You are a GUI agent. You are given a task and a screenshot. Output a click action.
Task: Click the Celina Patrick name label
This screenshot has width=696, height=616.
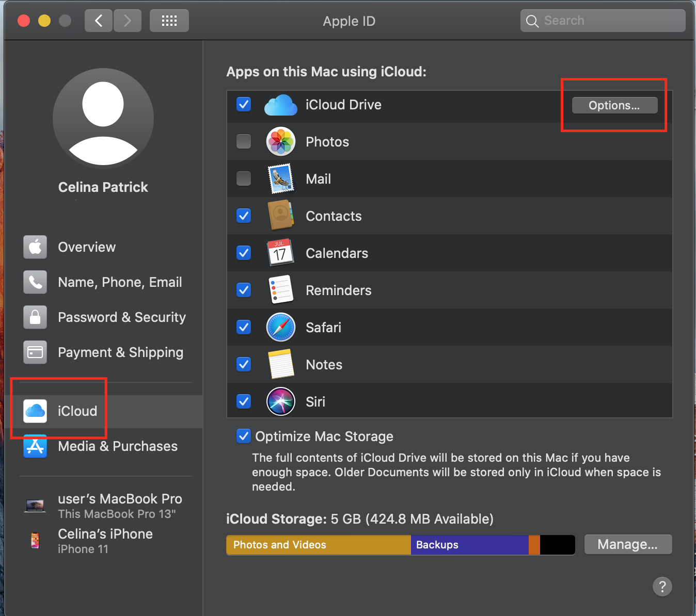tap(103, 187)
